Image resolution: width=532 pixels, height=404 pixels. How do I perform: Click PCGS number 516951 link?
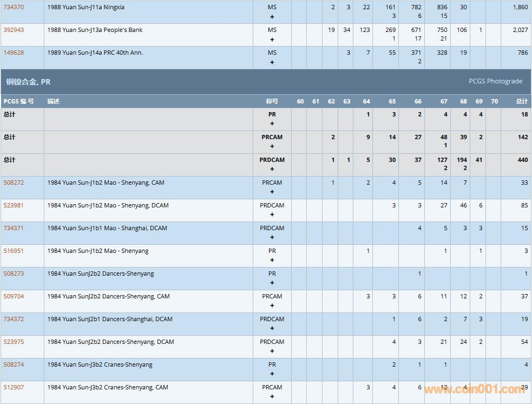(14, 251)
